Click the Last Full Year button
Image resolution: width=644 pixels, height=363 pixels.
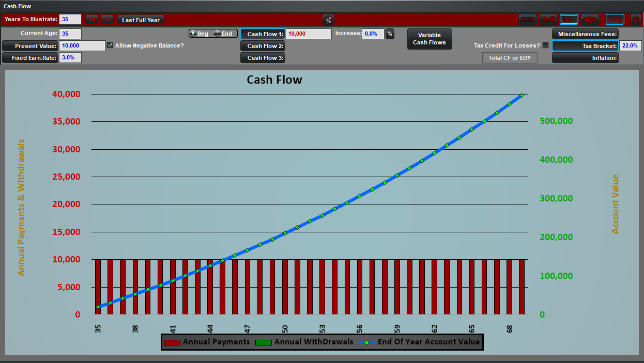(x=141, y=20)
